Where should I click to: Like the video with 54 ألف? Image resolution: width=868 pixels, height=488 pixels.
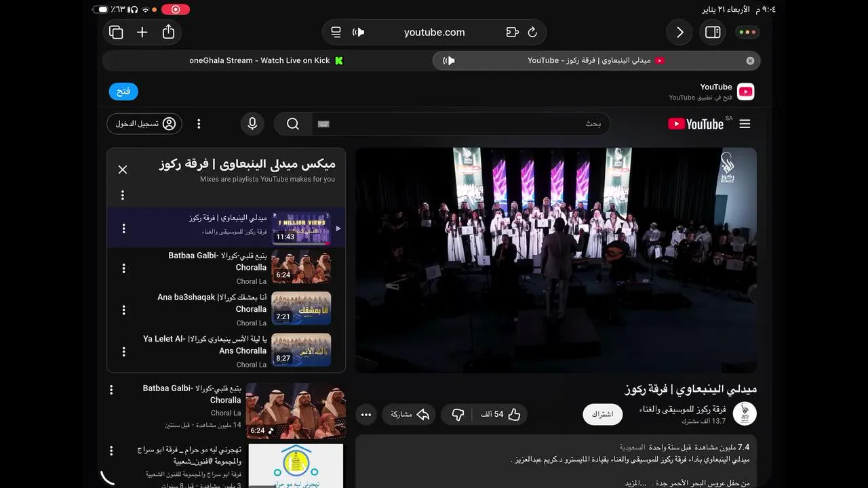click(x=500, y=414)
